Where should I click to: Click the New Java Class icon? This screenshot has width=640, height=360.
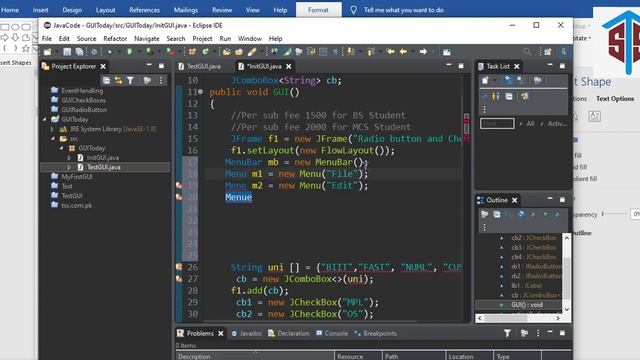pyautogui.click(x=205, y=52)
